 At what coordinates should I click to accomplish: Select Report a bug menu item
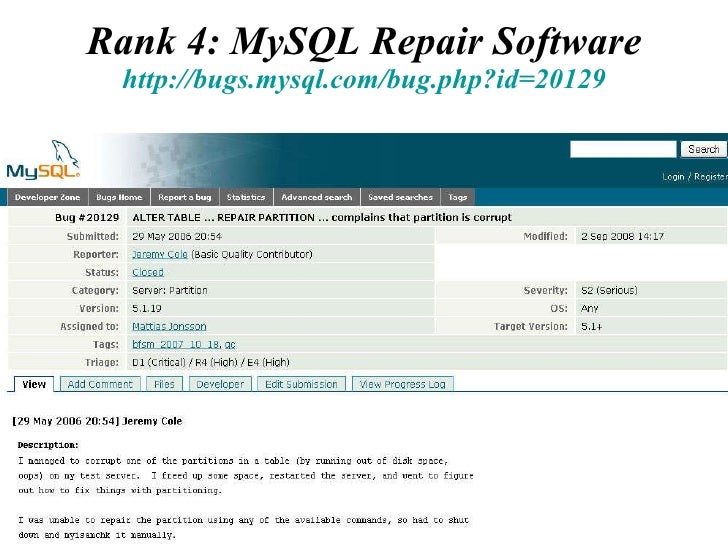[x=184, y=197]
